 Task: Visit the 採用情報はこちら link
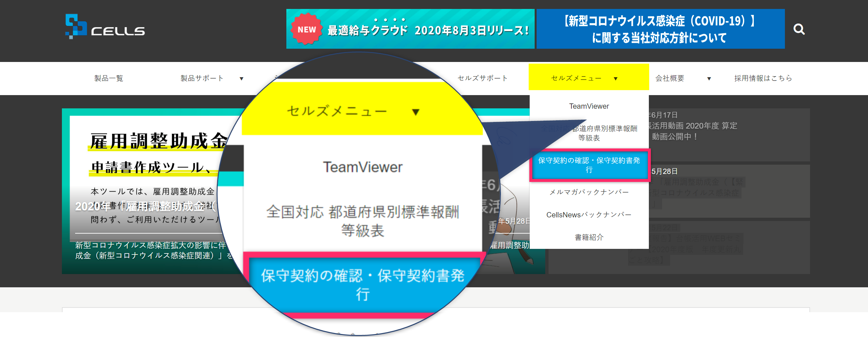click(763, 78)
